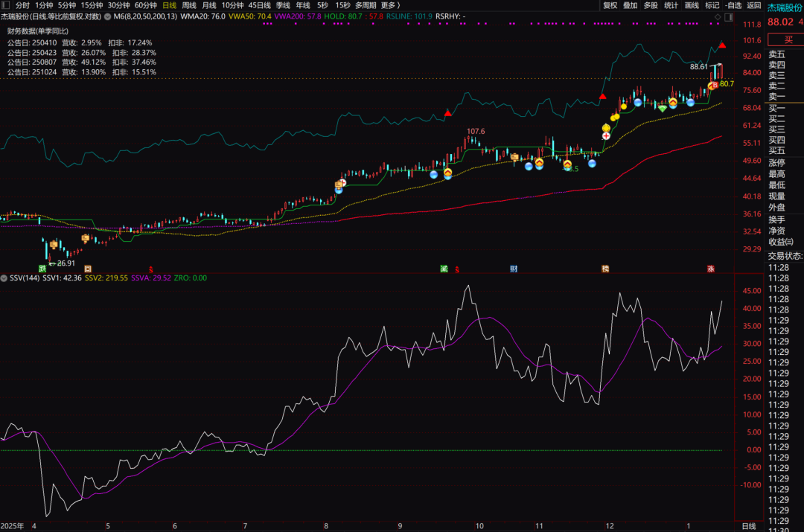
Task: Select the 日线 daily period
Action: pos(169,5)
